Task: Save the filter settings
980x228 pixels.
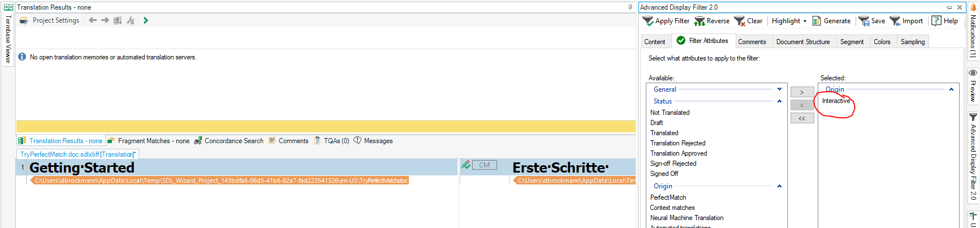Action: coord(864,21)
